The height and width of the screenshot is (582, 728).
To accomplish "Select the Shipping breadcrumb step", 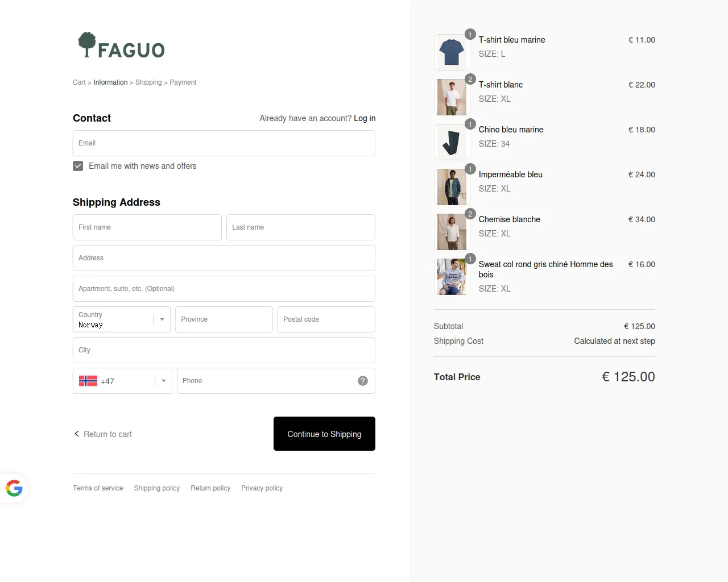I will tap(148, 82).
